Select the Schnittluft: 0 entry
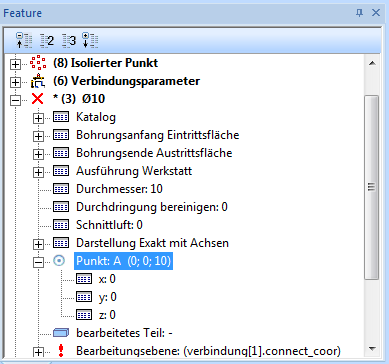The height and width of the screenshot is (364, 389). pos(109,225)
